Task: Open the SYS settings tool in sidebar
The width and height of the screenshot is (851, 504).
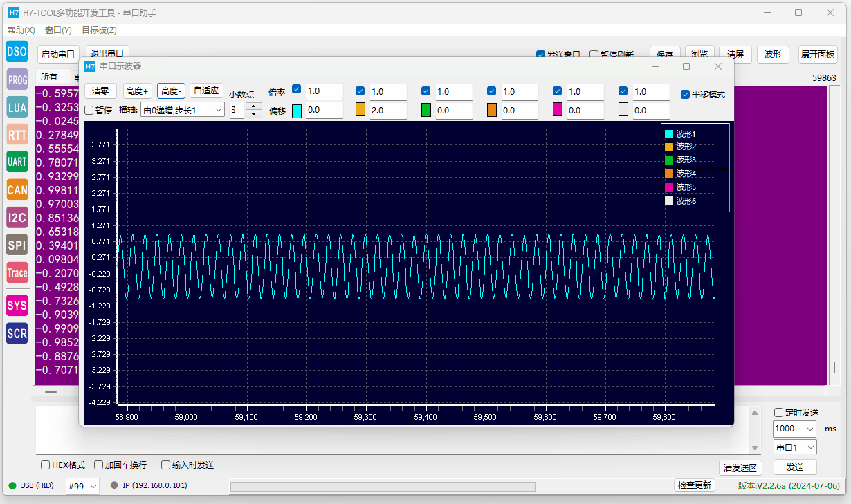Action: 17,306
